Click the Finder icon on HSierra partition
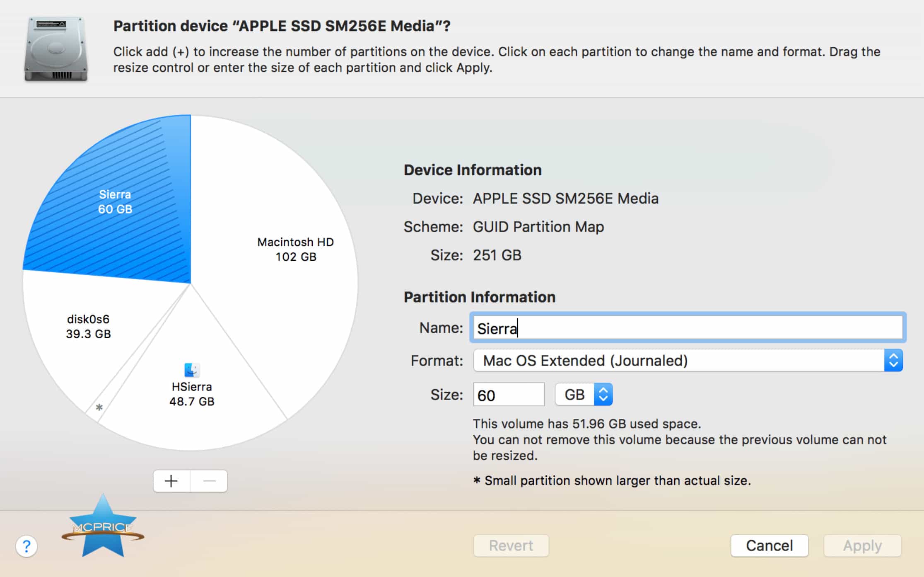Viewport: 924px width, 577px height. pos(192,370)
